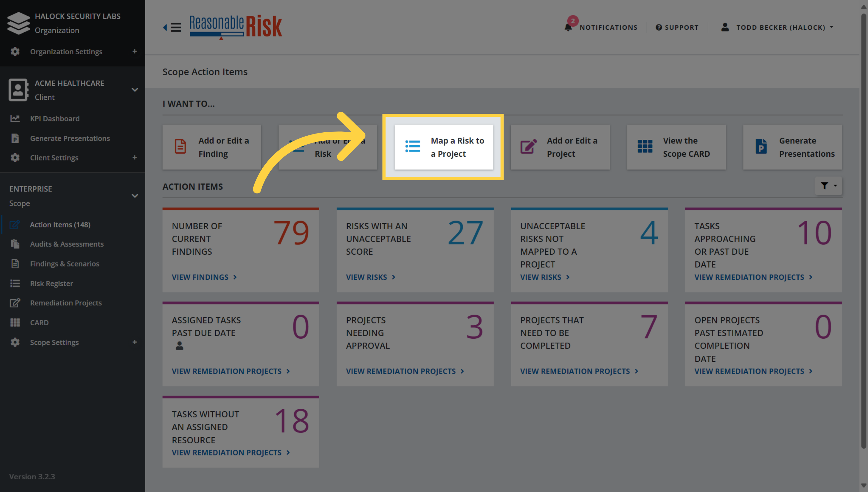
Task: Click the blue list icon on Map a Risk to a Project
Action: click(x=412, y=147)
